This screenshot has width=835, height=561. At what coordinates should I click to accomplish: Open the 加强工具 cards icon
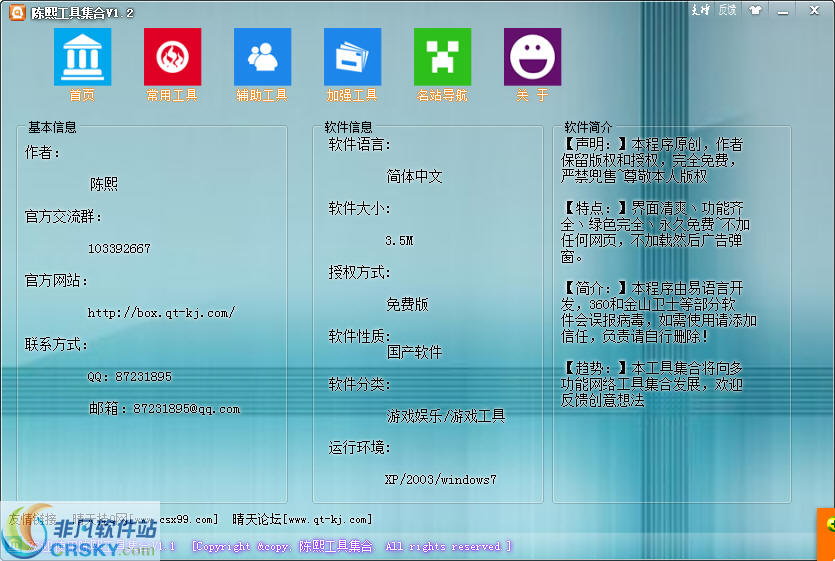(352, 56)
